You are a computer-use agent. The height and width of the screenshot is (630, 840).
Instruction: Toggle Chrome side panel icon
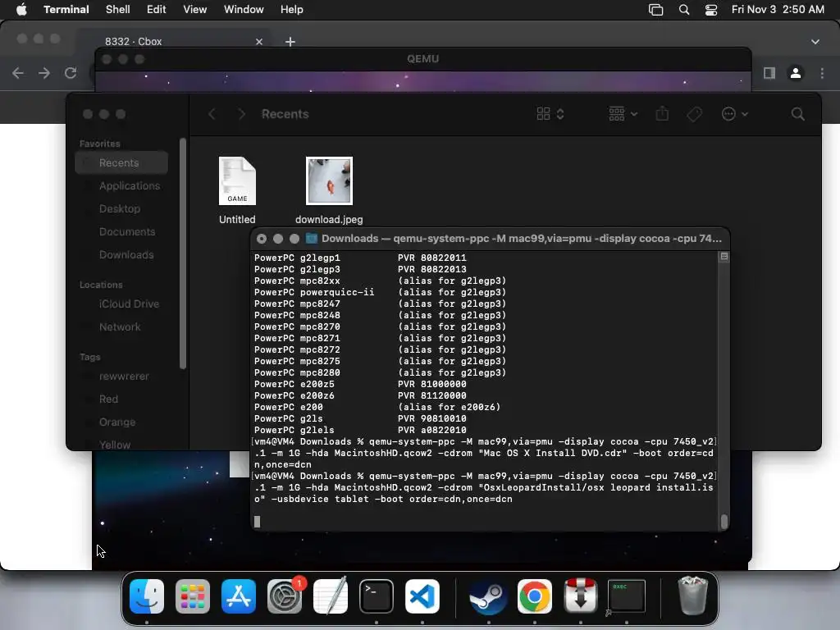tap(769, 73)
